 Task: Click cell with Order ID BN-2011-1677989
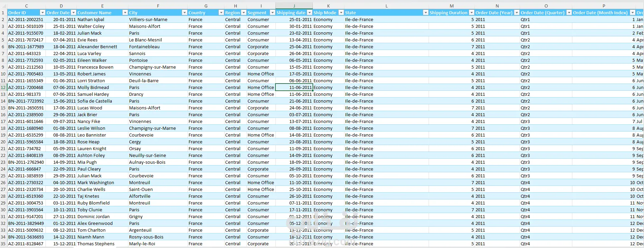point(26,47)
